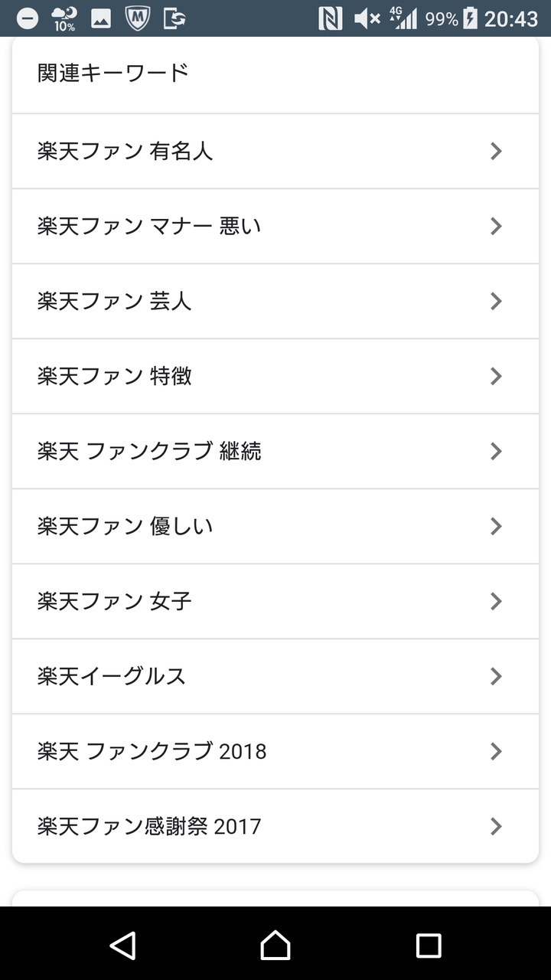Tap the arrow beside 楽天ファン感謝祭 2017
This screenshot has width=551, height=980.
[x=496, y=827]
